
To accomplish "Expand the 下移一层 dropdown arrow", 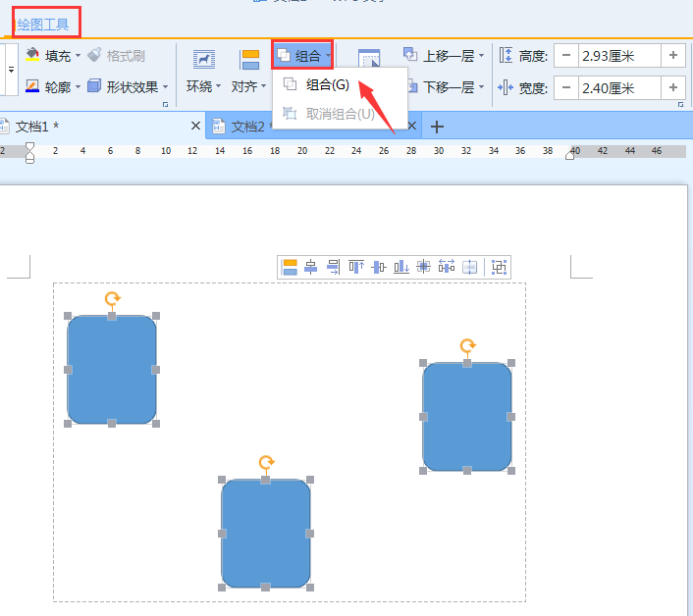I will (482, 86).
